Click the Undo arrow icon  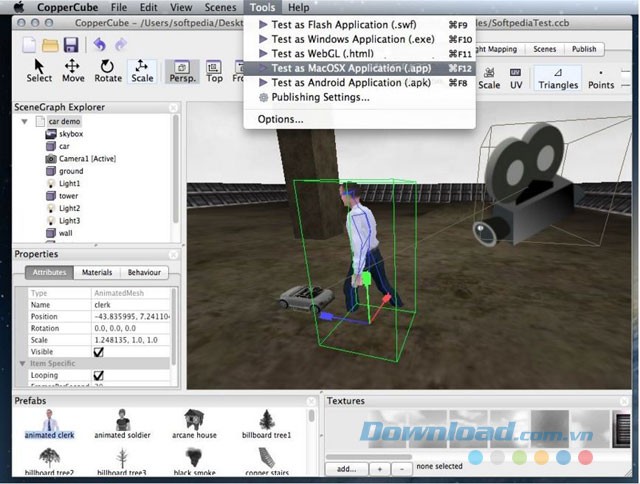(99, 44)
